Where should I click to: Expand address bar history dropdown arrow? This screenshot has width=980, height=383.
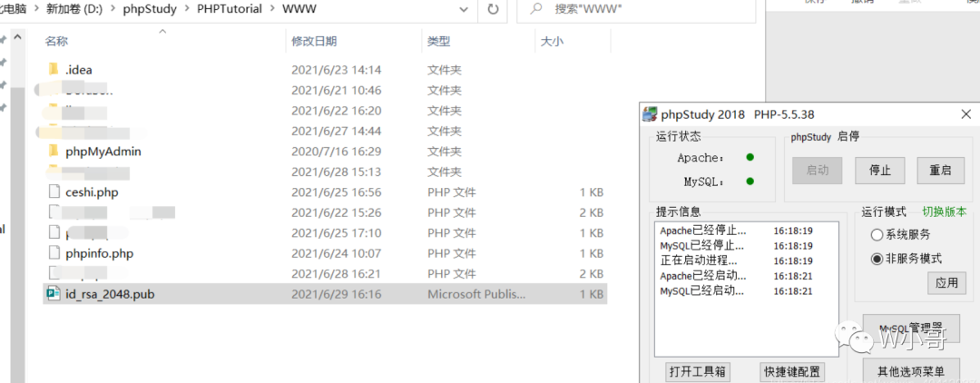tap(463, 9)
